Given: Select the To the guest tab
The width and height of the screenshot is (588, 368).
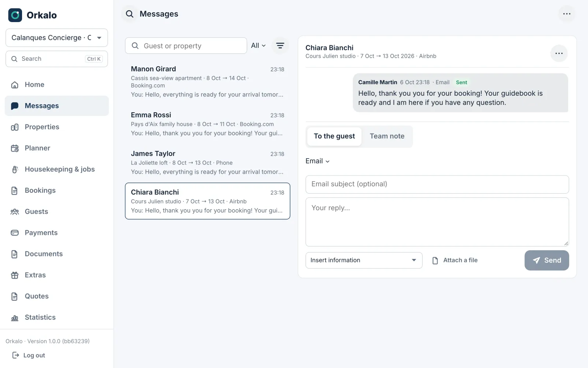Looking at the screenshot, I should click(334, 136).
